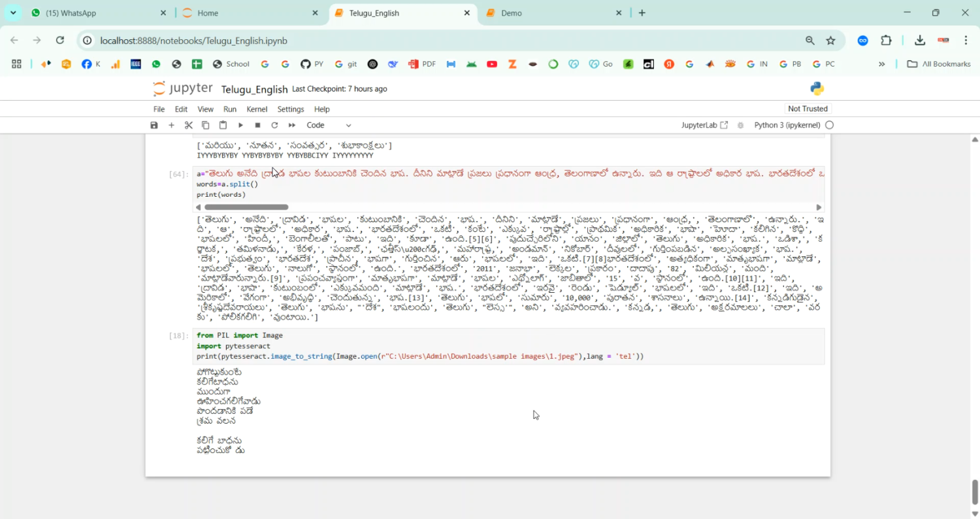Image resolution: width=980 pixels, height=519 pixels.
Task: Restart kernel and run all cells
Action: coord(292,125)
